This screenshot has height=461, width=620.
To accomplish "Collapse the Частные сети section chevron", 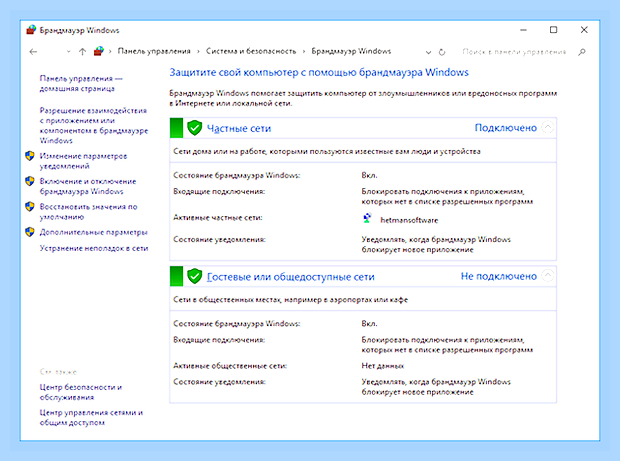I will [548, 127].
